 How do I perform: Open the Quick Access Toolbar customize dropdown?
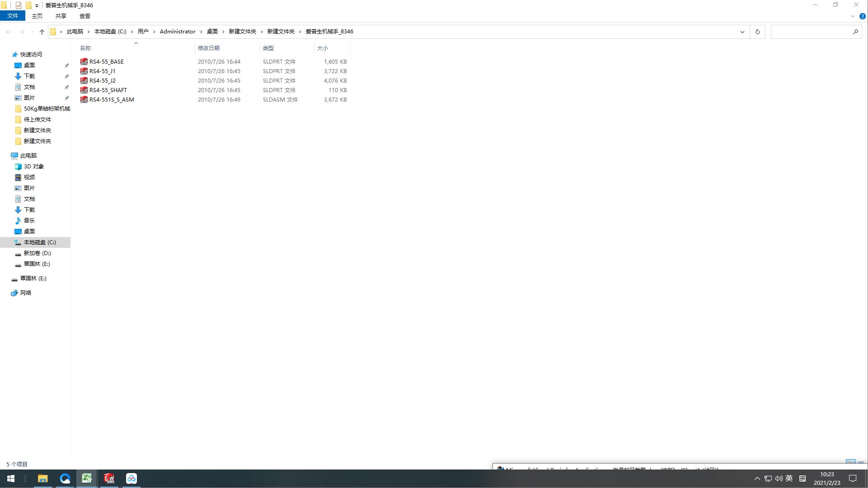(37, 5)
